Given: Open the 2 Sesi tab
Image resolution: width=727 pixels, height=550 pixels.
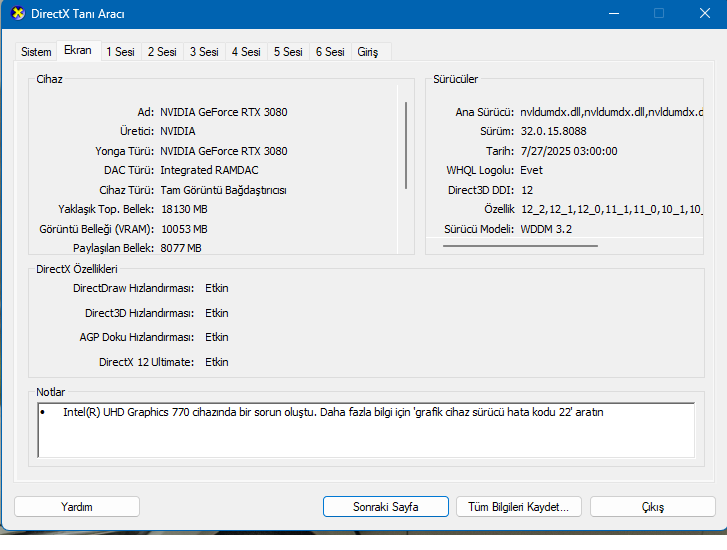Looking at the screenshot, I should coord(162,52).
